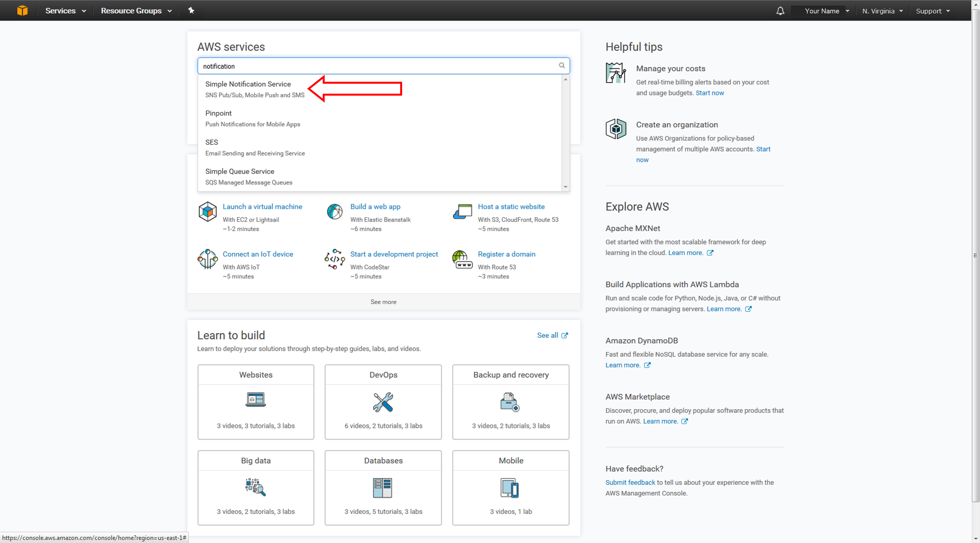Viewport: 980px width, 543px height.
Task: Click the Manage your costs chart icon
Action: pyautogui.click(x=615, y=73)
